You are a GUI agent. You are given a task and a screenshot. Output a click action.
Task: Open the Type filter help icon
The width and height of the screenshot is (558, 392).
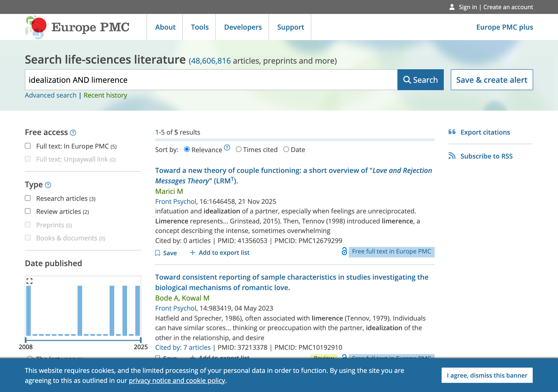(x=48, y=185)
